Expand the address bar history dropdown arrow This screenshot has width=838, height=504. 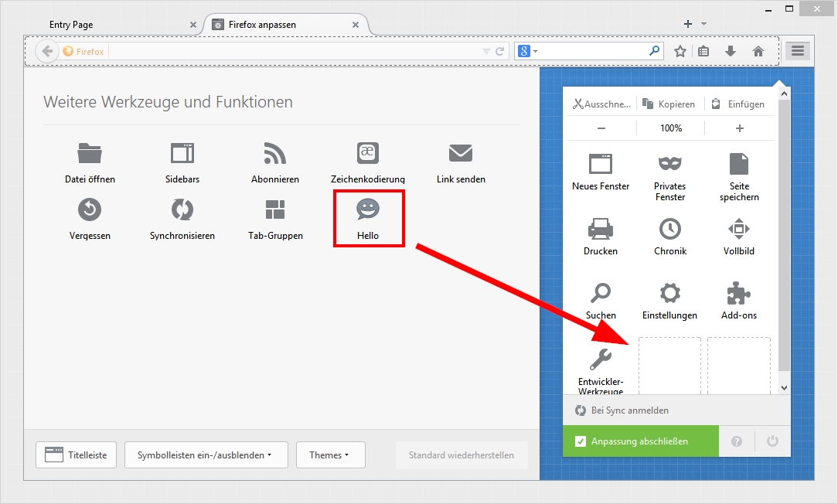[486, 51]
